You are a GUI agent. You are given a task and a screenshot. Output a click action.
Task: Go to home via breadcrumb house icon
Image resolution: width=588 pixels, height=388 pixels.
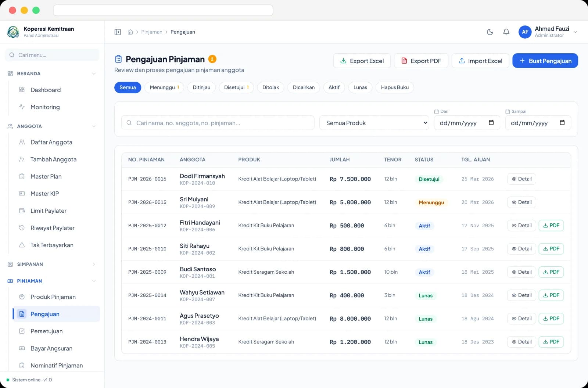(130, 32)
